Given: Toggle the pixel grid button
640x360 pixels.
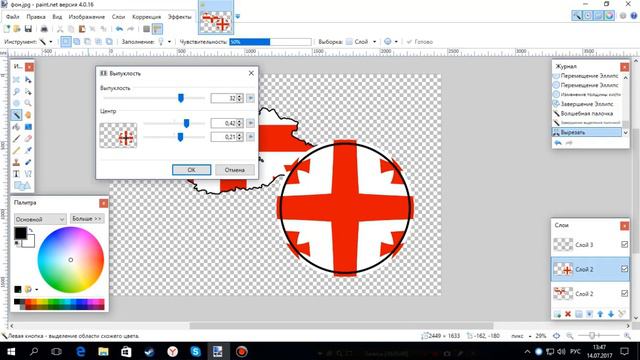Looking at the screenshot, I should tap(147, 29).
